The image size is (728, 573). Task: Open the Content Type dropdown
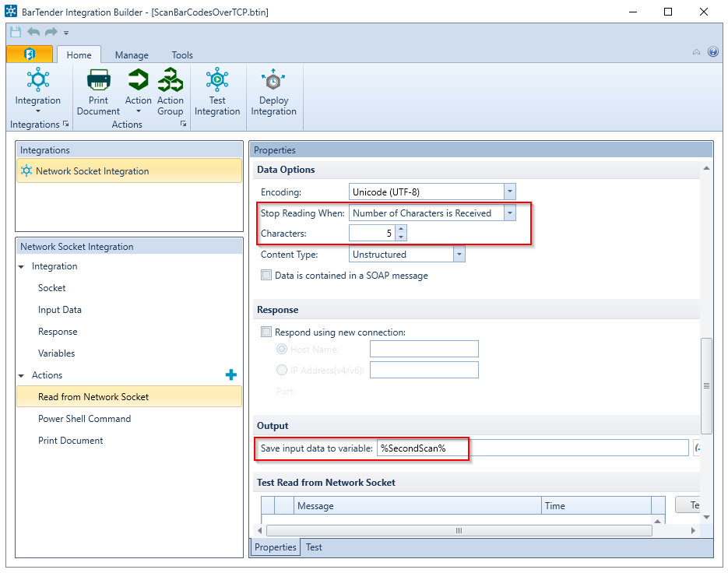pos(459,255)
